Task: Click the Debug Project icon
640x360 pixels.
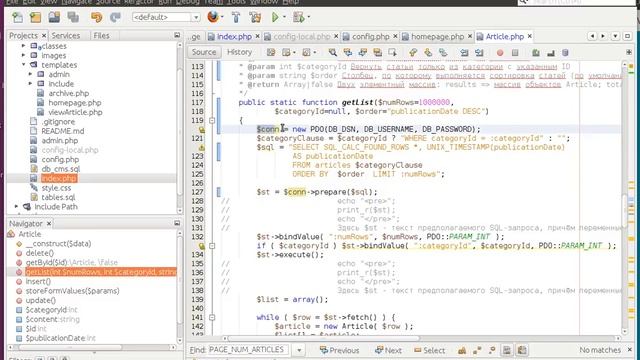Action: click(298, 17)
